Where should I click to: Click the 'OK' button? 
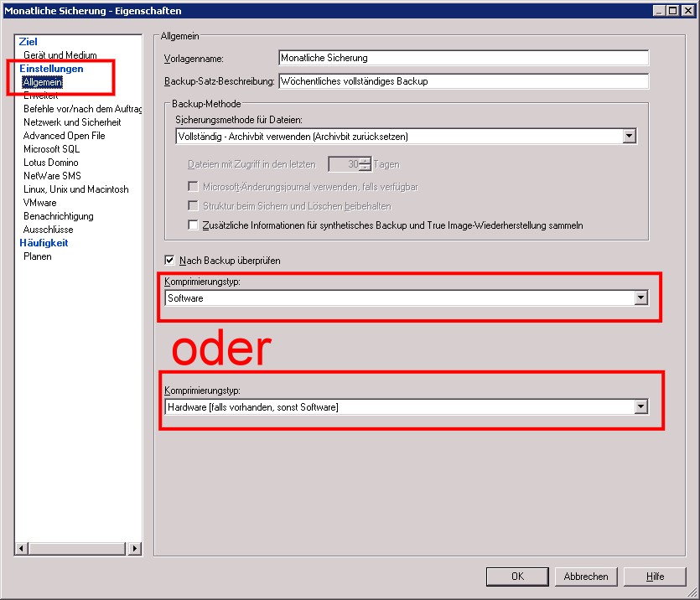517,577
